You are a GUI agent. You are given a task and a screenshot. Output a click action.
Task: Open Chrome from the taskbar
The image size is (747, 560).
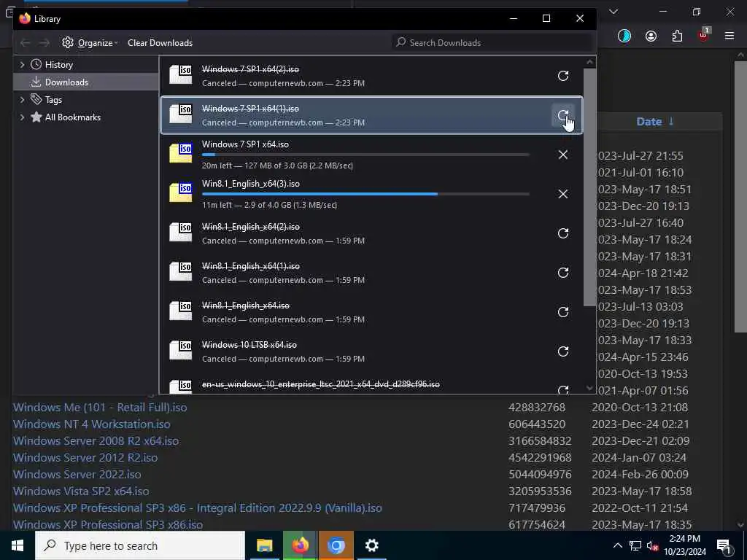336,545
